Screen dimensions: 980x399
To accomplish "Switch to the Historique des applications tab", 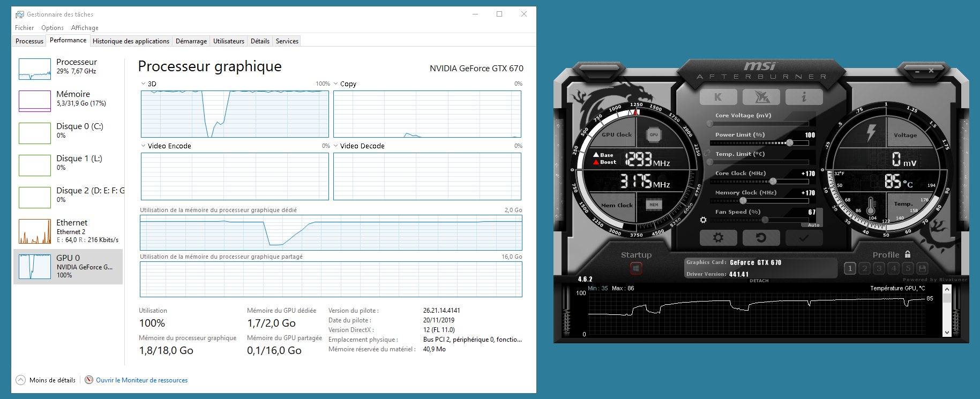I will point(131,41).
